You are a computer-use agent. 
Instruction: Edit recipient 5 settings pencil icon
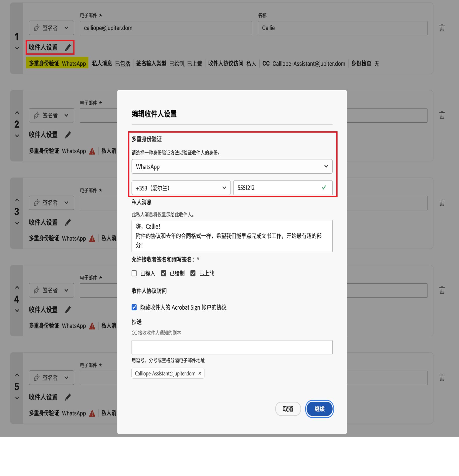(68, 397)
